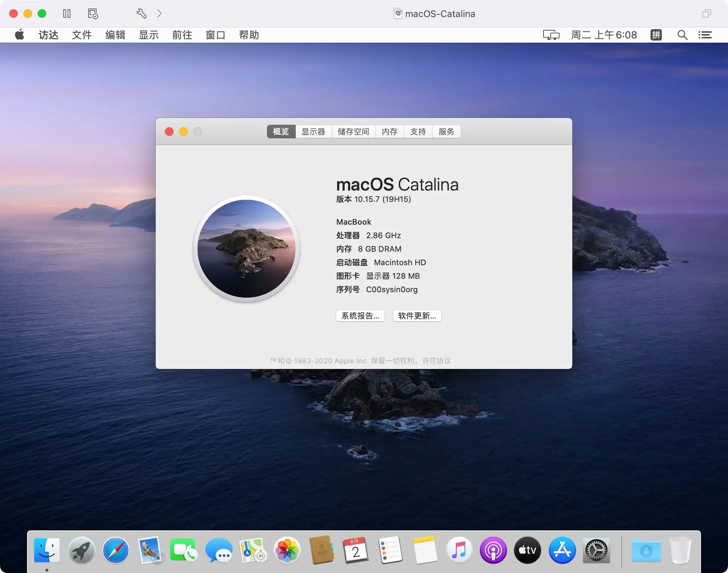This screenshot has width=728, height=573.
Task: Open Maps from the Dock
Action: click(253, 550)
